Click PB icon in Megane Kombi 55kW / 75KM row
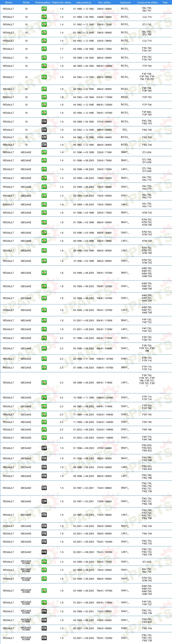Image resolution: width=172 pixels, height=644 pixels. point(44,562)
